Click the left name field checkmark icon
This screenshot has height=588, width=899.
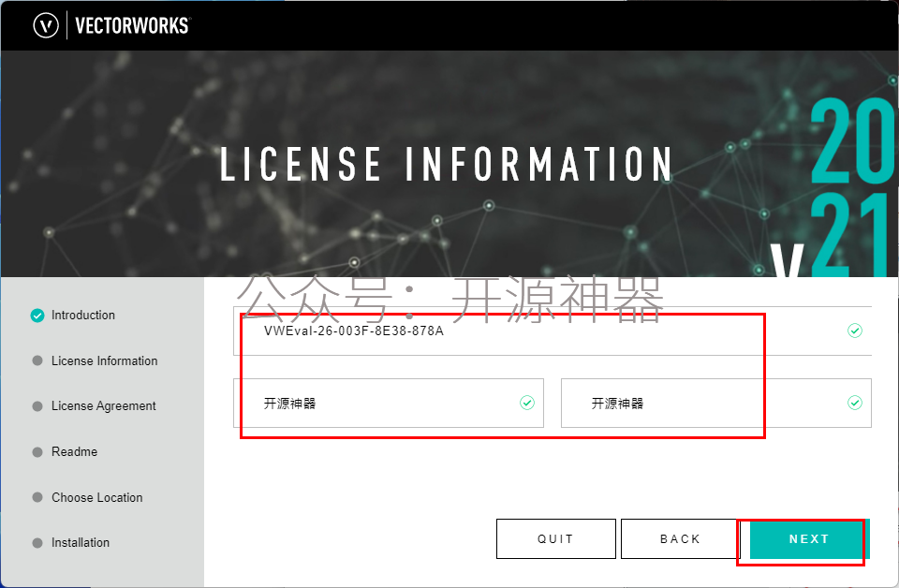click(527, 403)
